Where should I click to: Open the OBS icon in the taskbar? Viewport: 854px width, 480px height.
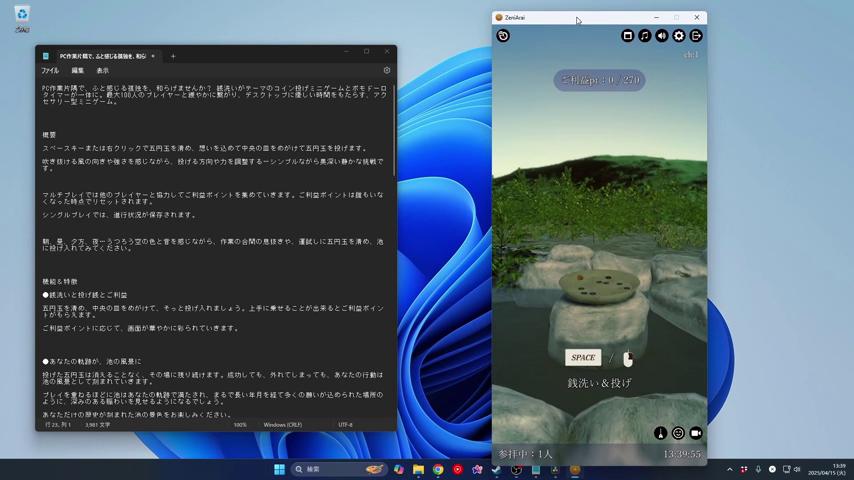(516, 470)
